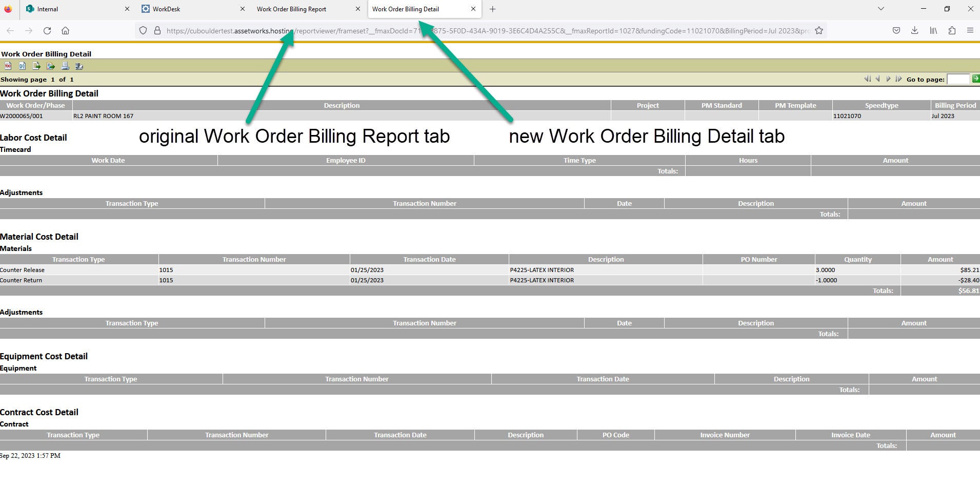Click inside the Go to page field
The image size is (980, 484).
point(957,79)
